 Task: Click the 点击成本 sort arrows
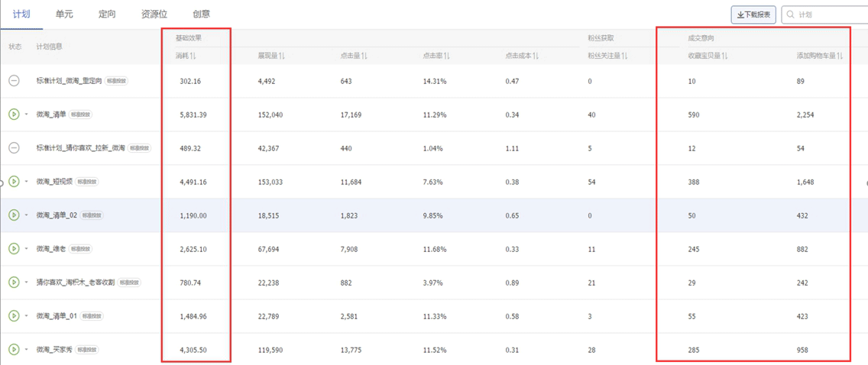536,56
